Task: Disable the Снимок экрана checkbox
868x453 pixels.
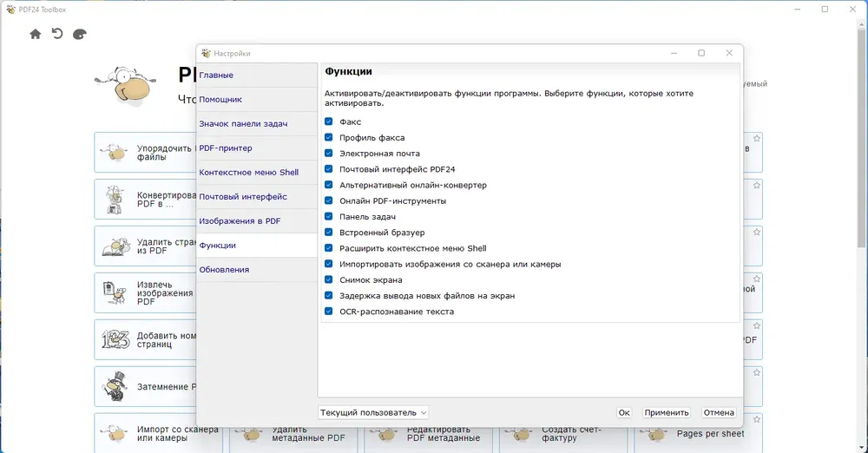Action: click(x=329, y=279)
